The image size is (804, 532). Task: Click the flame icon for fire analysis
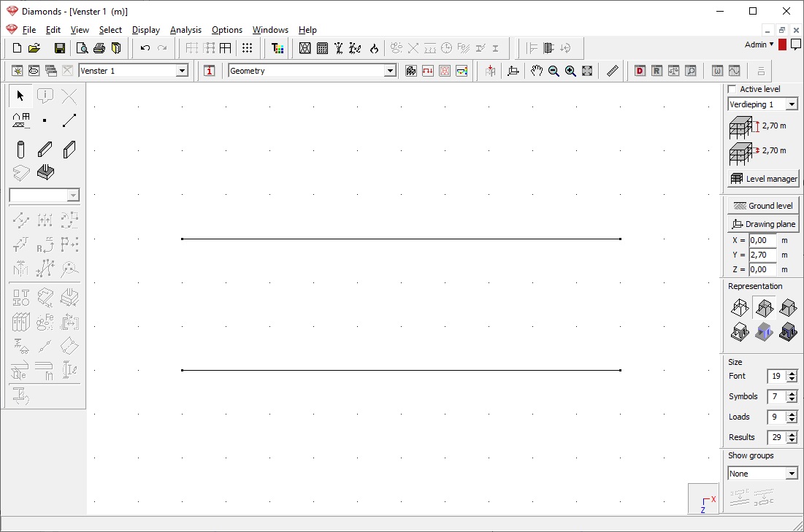pos(375,48)
